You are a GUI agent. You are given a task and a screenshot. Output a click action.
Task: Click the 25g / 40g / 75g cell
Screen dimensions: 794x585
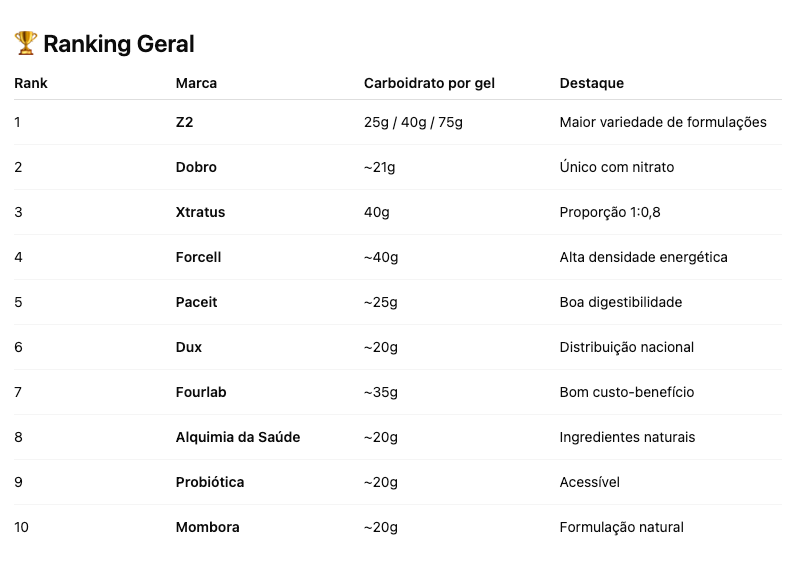pyautogui.click(x=413, y=122)
